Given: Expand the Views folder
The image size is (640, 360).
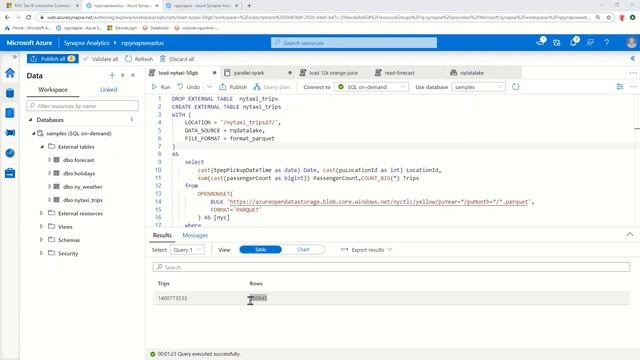Looking at the screenshot, I should pyautogui.click(x=41, y=226).
